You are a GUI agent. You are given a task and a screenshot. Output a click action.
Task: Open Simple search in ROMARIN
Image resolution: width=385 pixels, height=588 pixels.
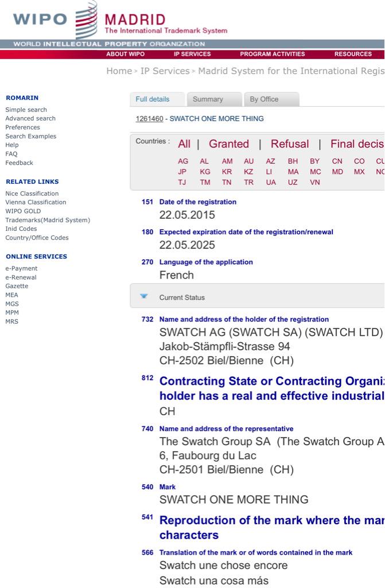(26, 110)
